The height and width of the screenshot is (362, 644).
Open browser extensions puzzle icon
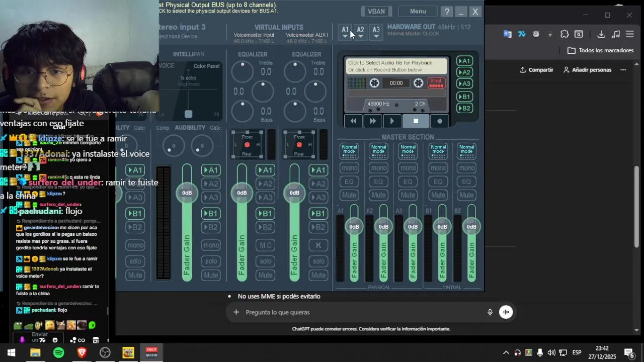tap(565, 34)
